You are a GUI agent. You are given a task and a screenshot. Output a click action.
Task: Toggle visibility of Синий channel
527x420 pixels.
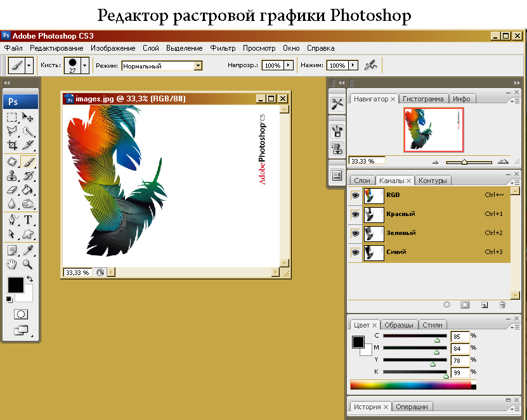pyautogui.click(x=355, y=252)
